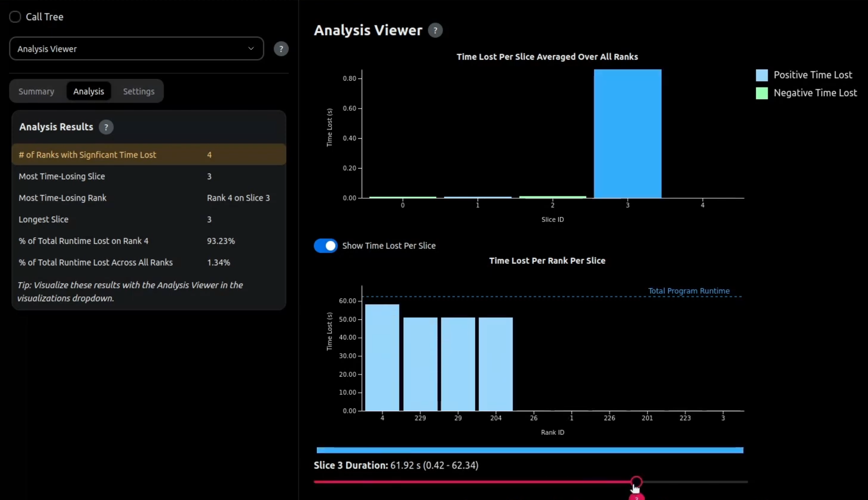
Task: Click the help icon beside the visualization dropdown
Action: pyautogui.click(x=281, y=48)
